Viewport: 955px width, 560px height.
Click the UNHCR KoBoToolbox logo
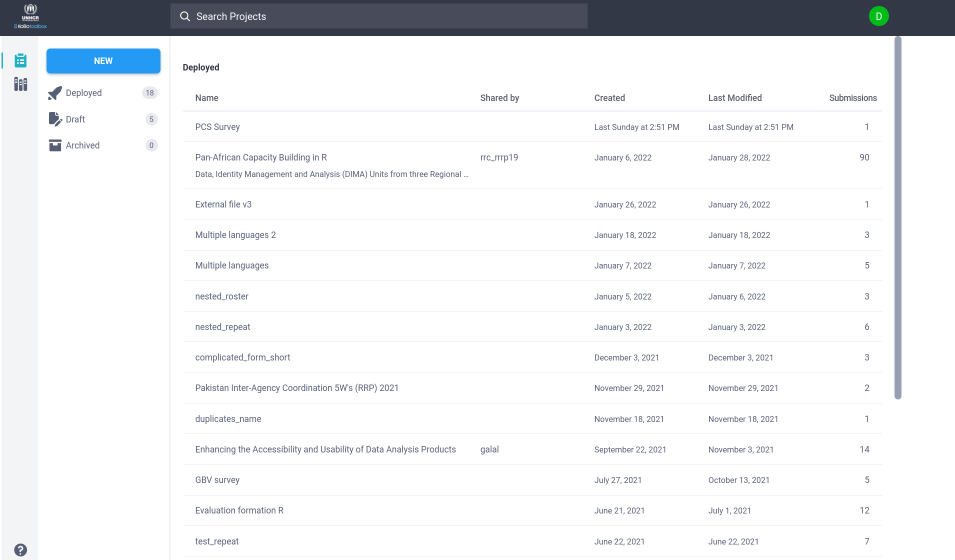point(30,17)
